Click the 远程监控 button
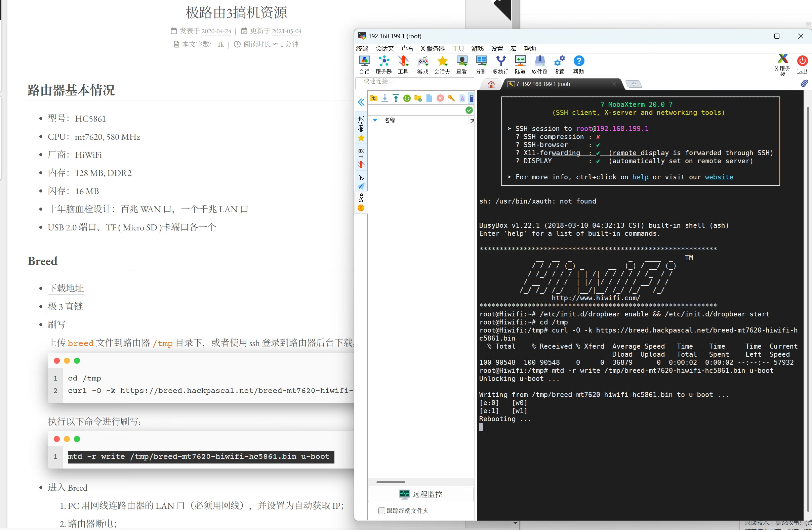Viewport: 812px width, 530px height. pyautogui.click(x=421, y=494)
